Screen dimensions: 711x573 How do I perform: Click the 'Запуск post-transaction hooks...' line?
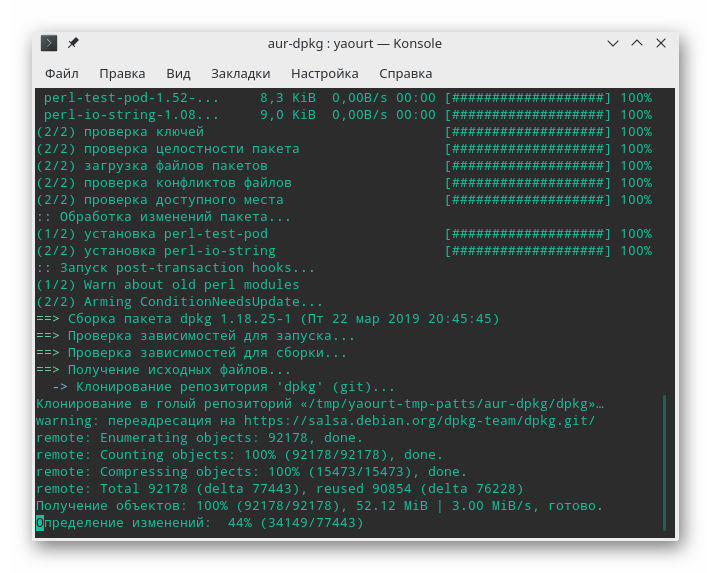(175, 268)
